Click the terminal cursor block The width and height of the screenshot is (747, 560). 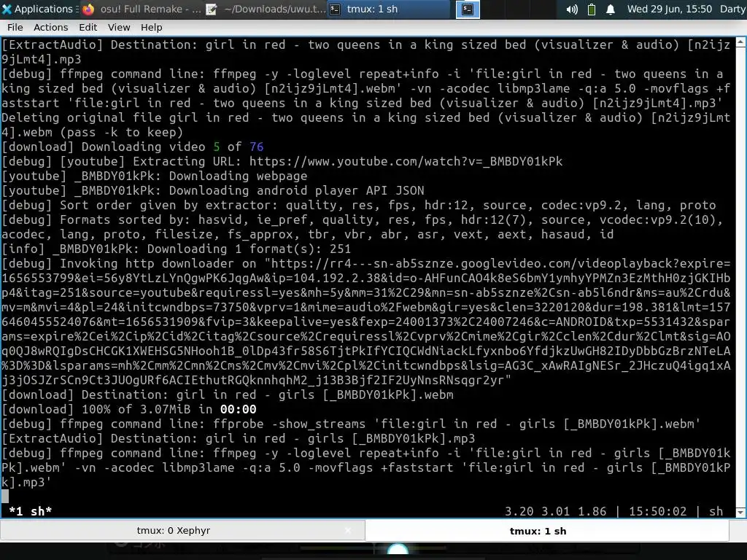[5, 497]
